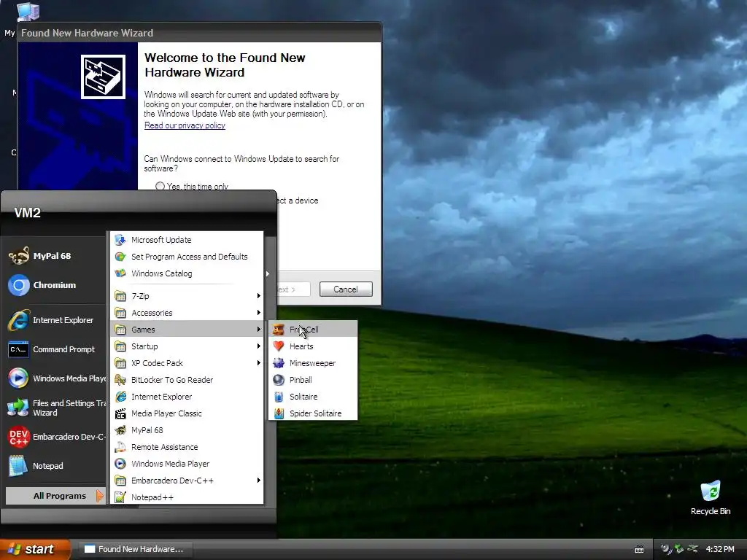Screen dimensions: 747x560
Task: Open Windows Media Player in left pane
Action: pyautogui.click(x=55, y=378)
